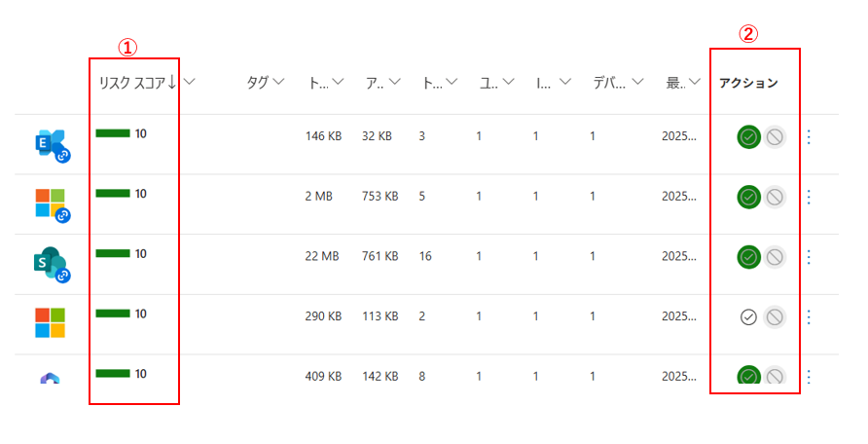This screenshot has width=868, height=444.
Task: Click the アクション column header
Action: click(748, 83)
